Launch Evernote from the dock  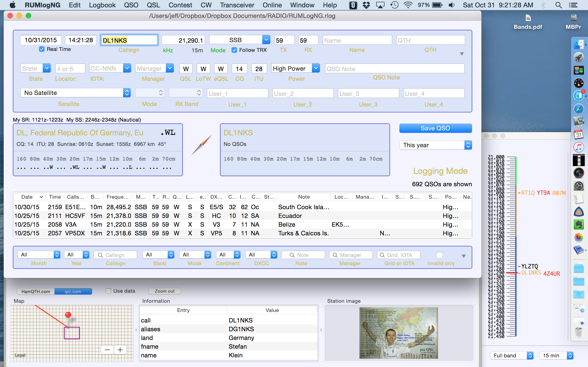pyautogui.click(x=579, y=224)
